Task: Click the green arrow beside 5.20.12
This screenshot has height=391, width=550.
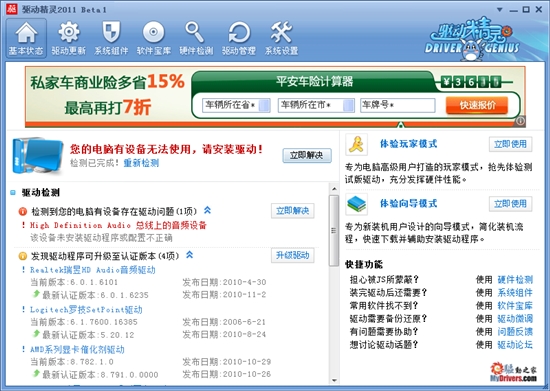Action: [36, 333]
